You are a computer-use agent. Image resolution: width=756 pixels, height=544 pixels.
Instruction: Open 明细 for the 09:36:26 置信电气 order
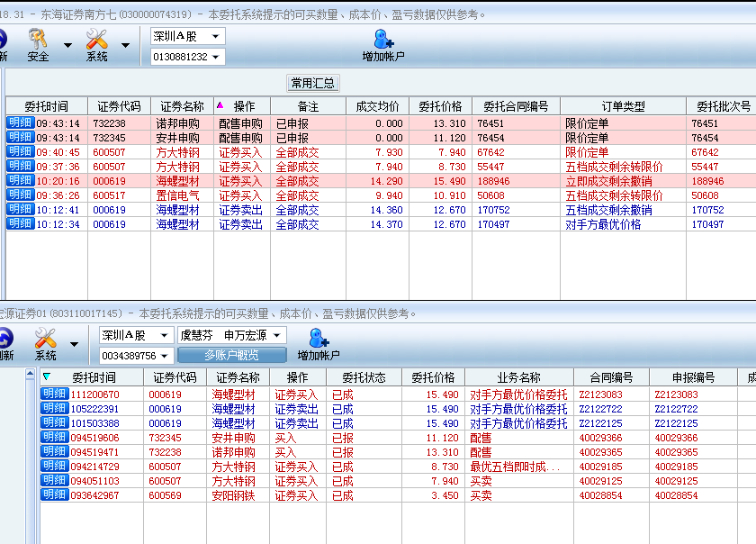point(20,195)
